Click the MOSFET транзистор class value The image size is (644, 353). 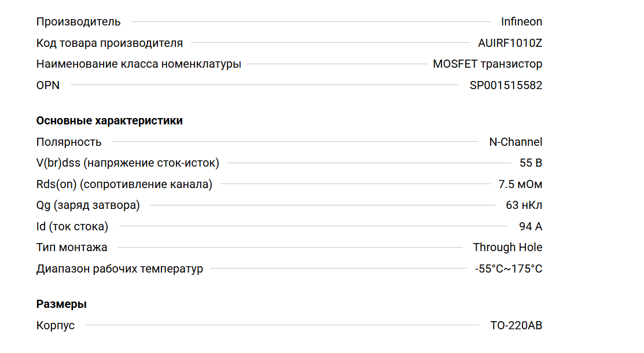pos(487,64)
